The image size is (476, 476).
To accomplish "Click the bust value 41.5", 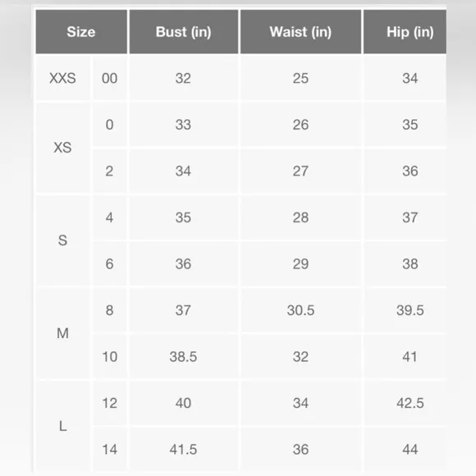I will tap(184, 450).
